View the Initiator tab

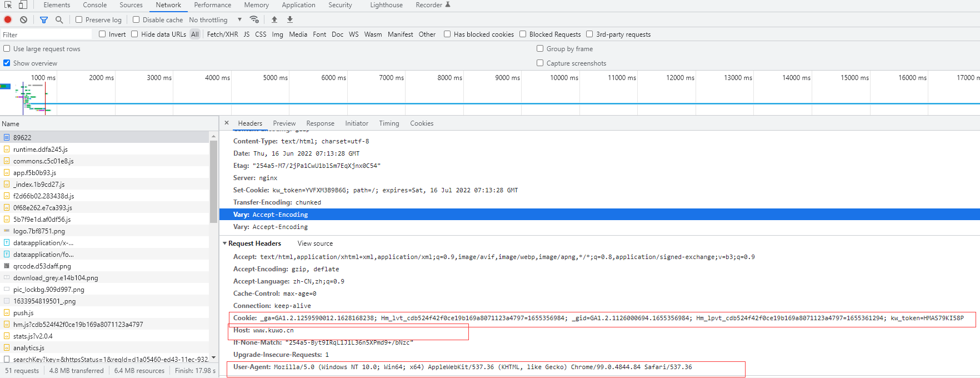point(357,123)
